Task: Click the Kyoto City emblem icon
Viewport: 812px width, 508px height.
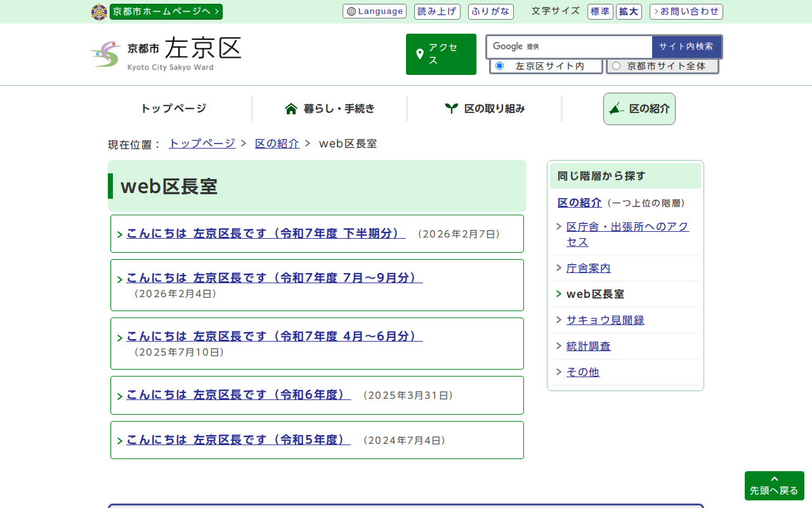Action: click(x=99, y=12)
